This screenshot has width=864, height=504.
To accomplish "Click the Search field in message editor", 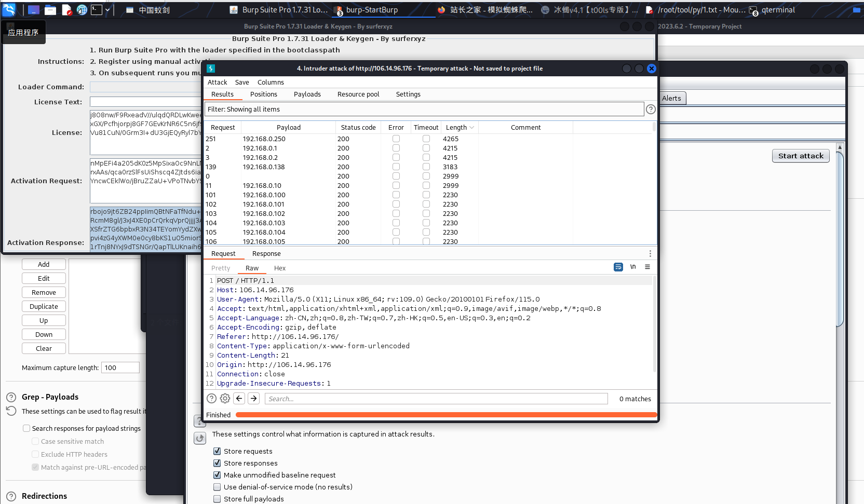I will click(x=436, y=399).
